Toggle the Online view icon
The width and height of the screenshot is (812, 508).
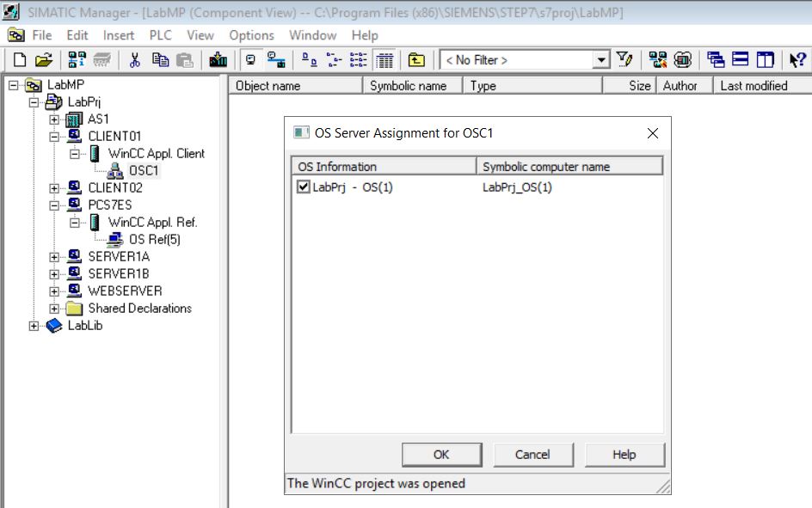tap(250, 60)
